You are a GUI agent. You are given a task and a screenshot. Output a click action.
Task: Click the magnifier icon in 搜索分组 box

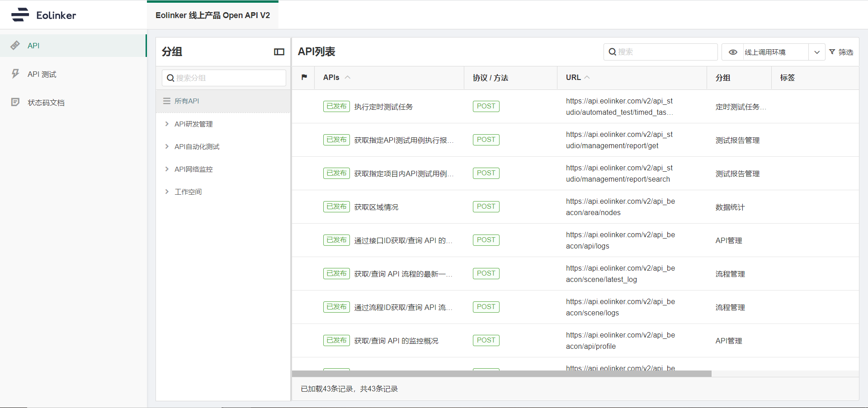[170, 78]
